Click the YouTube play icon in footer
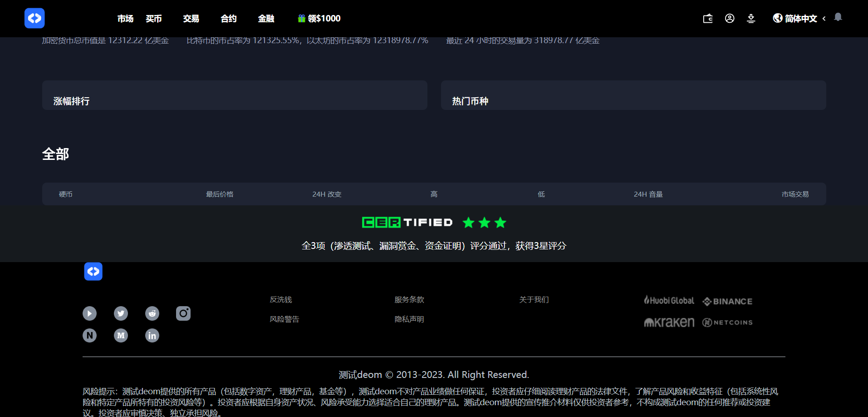 pyautogui.click(x=89, y=313)
